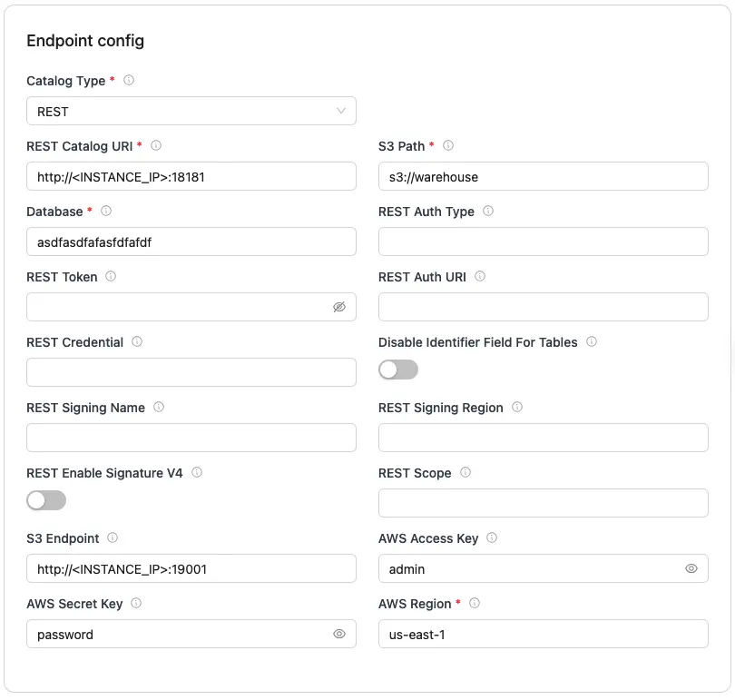Click info icon next to S3 Path

tap(448, 146)
